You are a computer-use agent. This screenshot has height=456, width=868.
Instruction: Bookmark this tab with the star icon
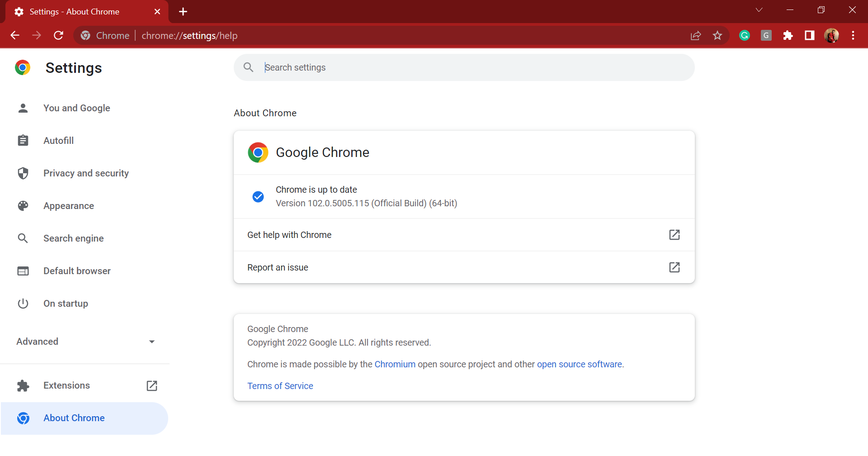click(717, 35)
